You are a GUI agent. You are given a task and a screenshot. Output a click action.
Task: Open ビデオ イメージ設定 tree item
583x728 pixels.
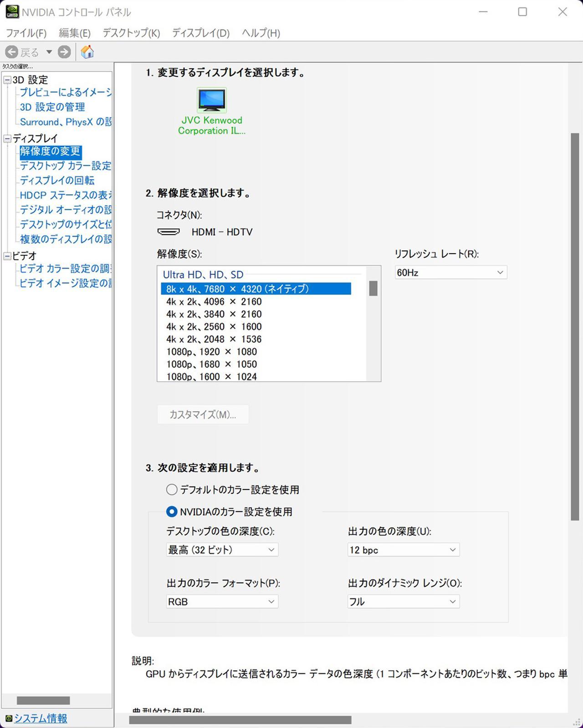[66, 283]
